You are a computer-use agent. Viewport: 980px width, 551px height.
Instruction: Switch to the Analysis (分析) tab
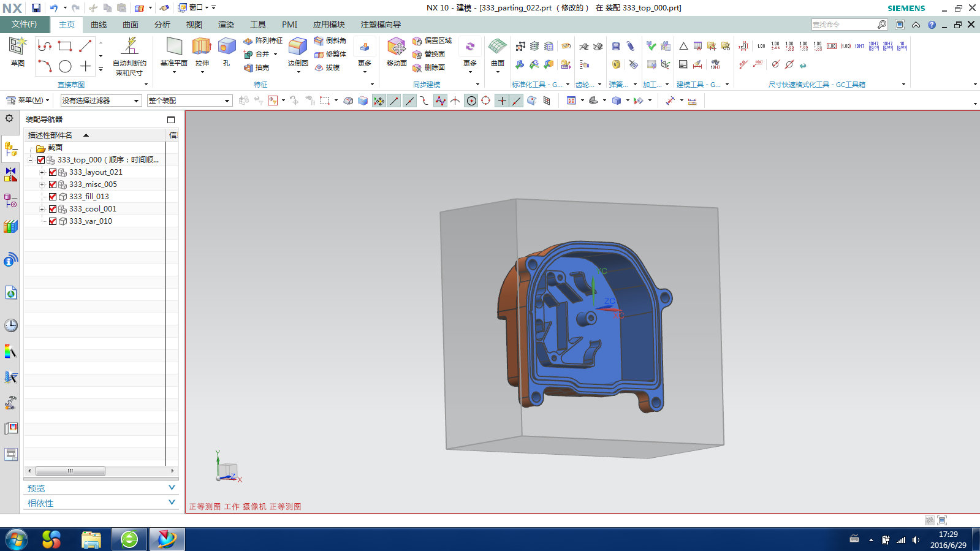click(x=162, y=25)
